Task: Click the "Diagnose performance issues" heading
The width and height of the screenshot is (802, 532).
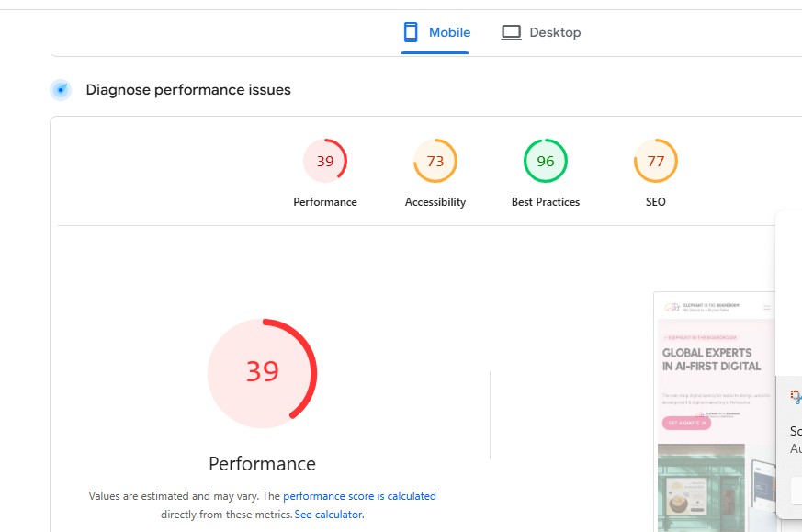Action: click(x=188, y=90)
